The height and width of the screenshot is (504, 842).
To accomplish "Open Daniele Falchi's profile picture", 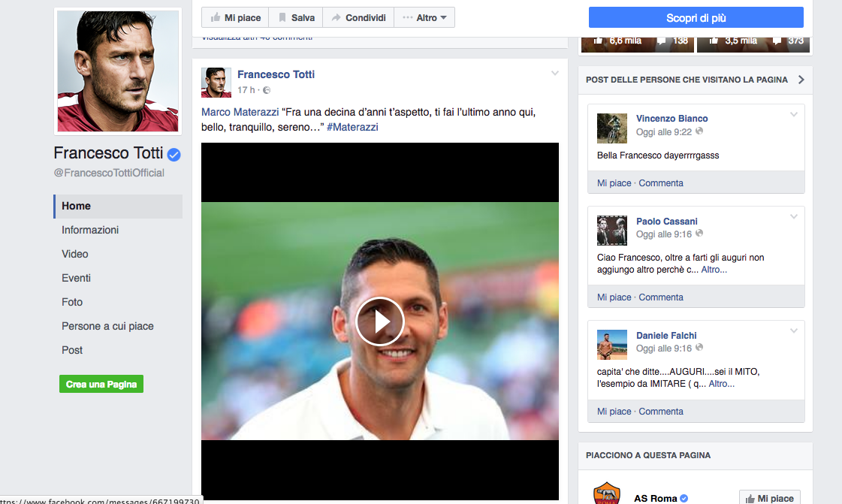I will click(x=611, y=345).
